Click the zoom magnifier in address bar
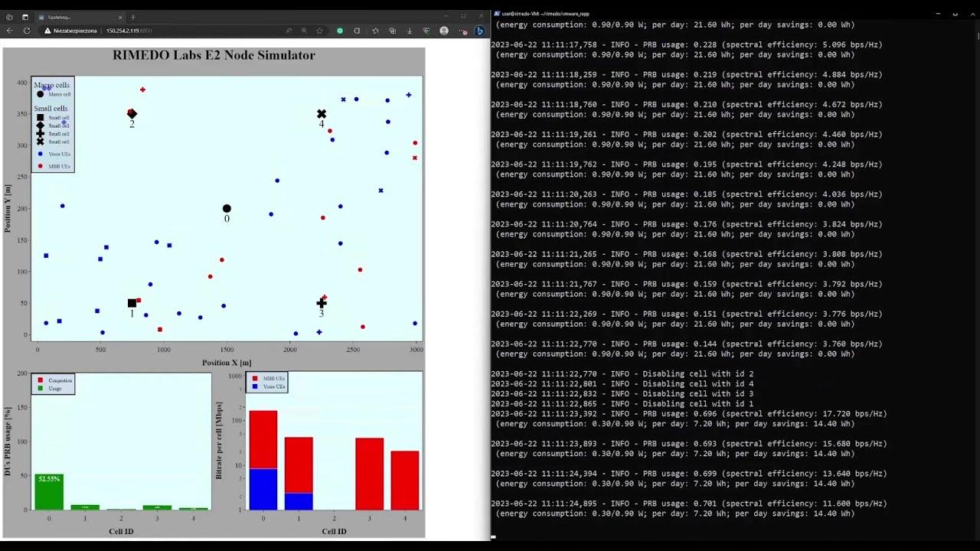This screenshot has height=551, width=980. click(x=304, y=31)
